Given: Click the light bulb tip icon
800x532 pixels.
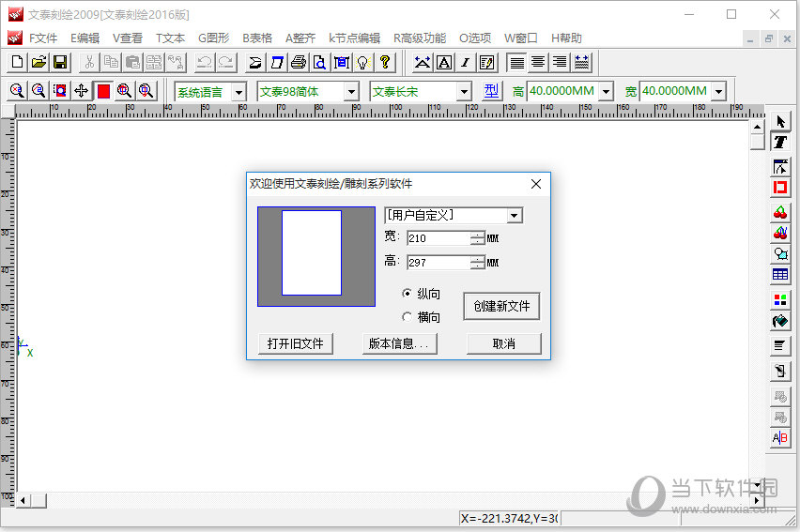Looking at the screenshot, I should point(362,62).
